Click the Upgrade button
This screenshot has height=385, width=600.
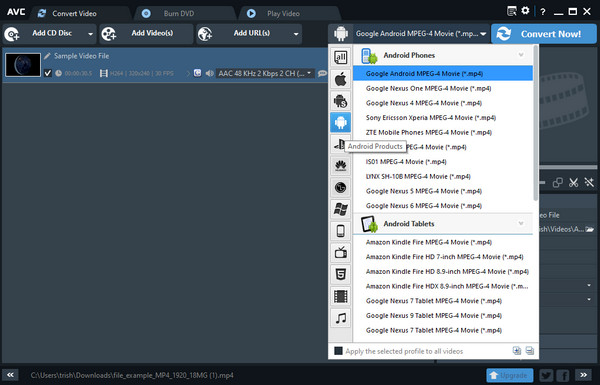coord(509,375)
